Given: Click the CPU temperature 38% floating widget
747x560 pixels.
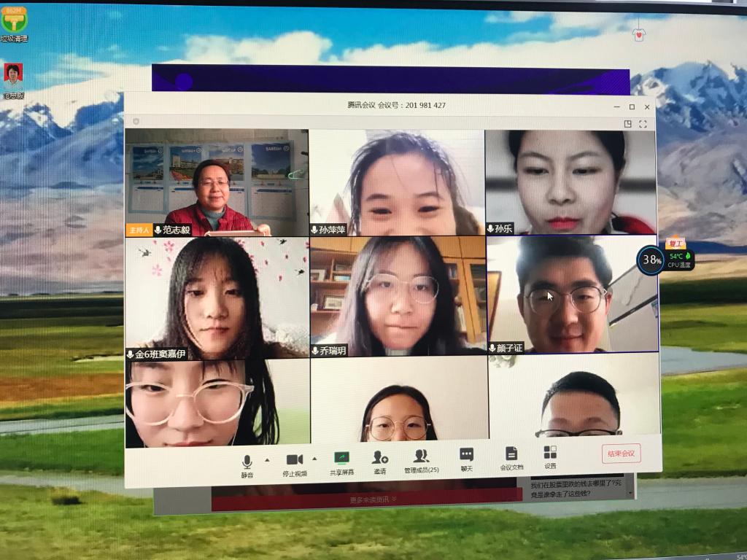Looking at the screenshot, I should pyautogui.click(x=651, y=260).
